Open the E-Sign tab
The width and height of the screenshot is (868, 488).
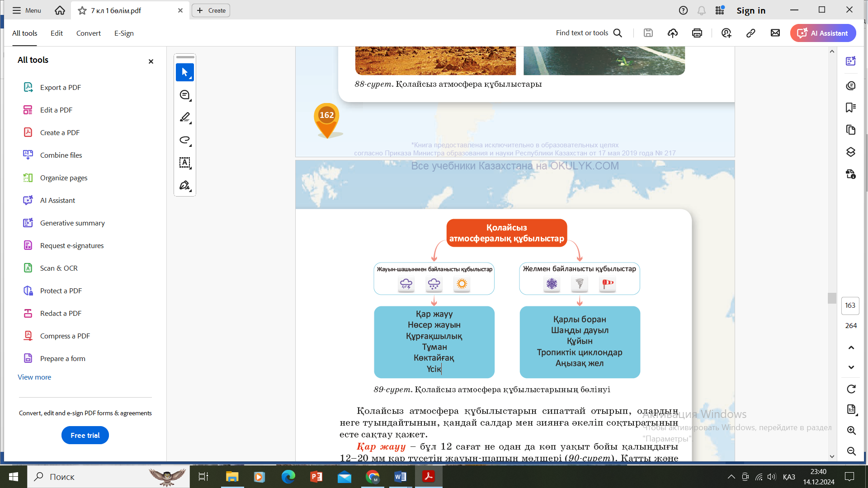pyautogui.click(x=124, y=33)
